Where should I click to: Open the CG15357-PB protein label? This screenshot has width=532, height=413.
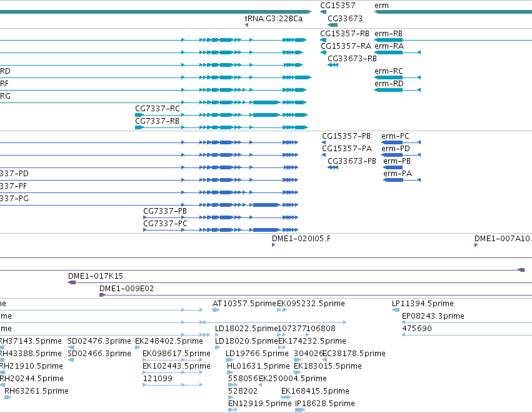[346, 136]
